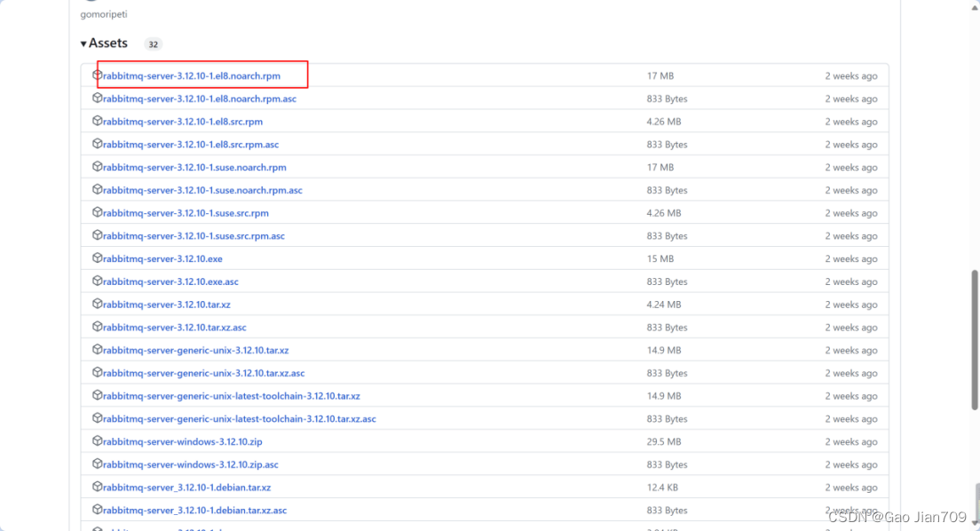The height and width of the screenshot is (531, 980).
Task: Open rabbitmq-server-3.12.10-1.suse.src.rpm.asc link
Action: [194, 236]
